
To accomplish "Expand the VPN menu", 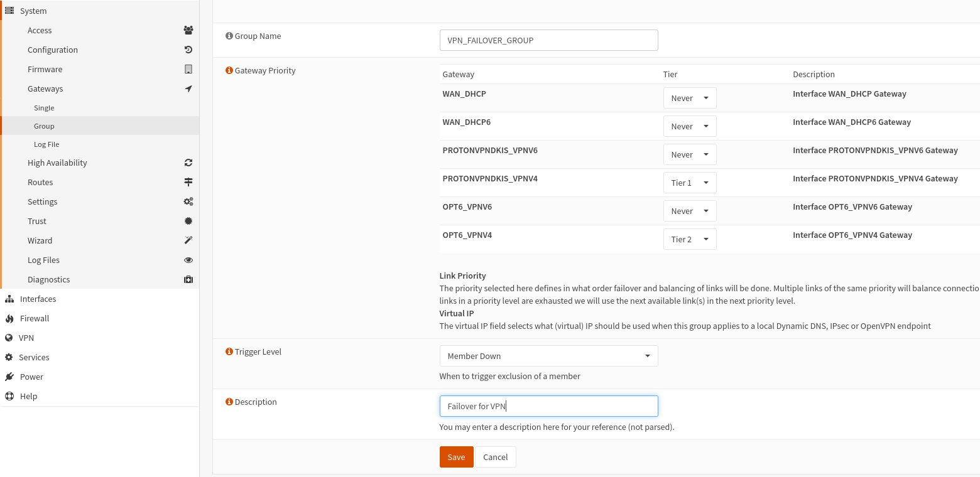I will [x=99, y=338].
